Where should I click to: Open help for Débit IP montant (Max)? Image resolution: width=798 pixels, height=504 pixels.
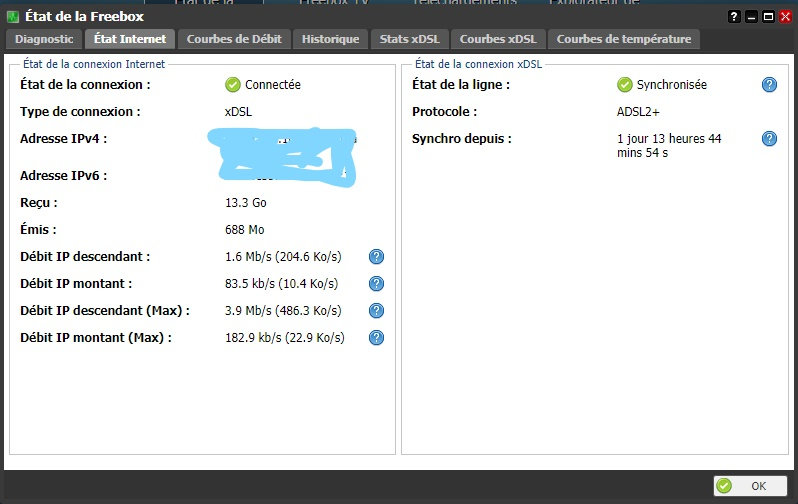[376, 338]
